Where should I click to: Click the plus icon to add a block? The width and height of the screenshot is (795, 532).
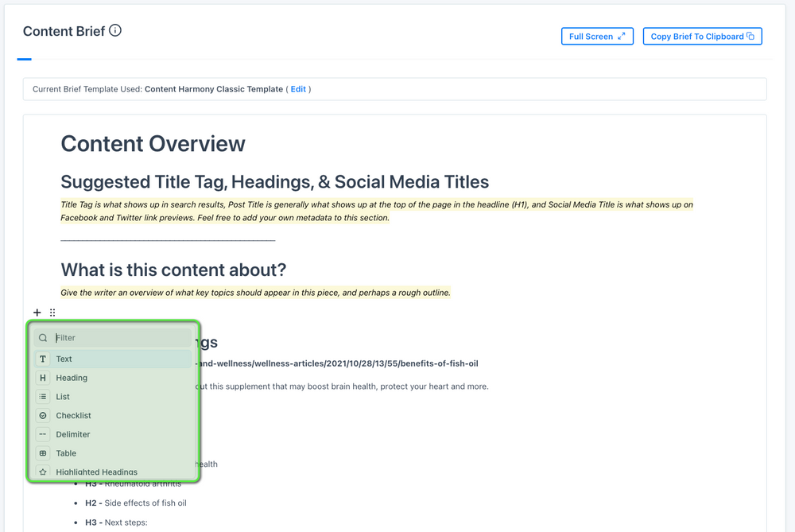pyautogui.click(x=37, y=313)
